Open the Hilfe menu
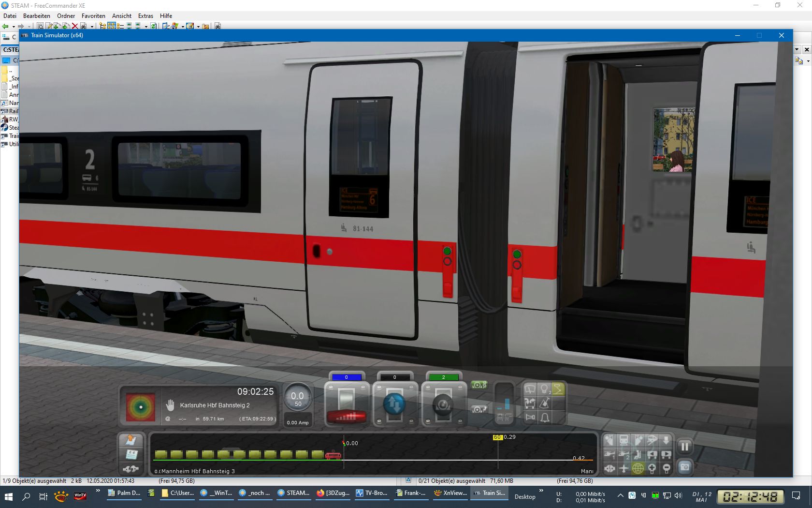 (x=166, y=16)
